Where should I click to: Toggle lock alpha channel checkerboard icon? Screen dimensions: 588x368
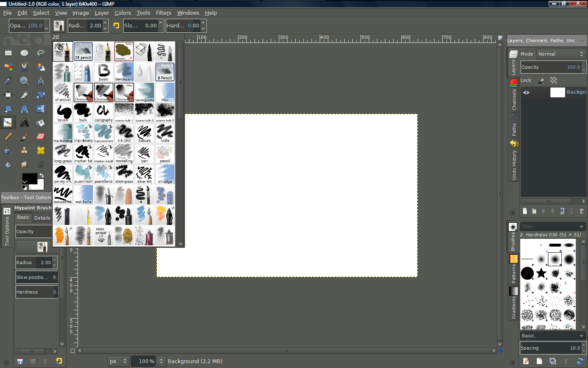click(554, 81)
